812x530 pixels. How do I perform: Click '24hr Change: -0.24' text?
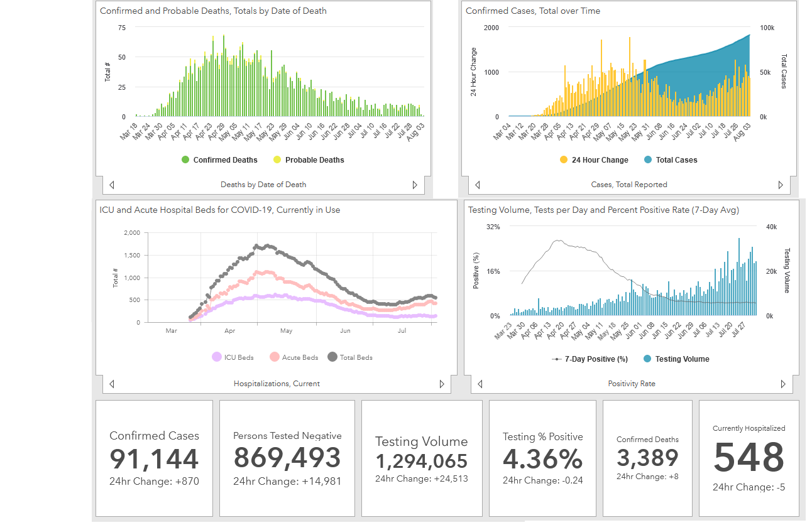pyautogui.click(x=542, y=481)
